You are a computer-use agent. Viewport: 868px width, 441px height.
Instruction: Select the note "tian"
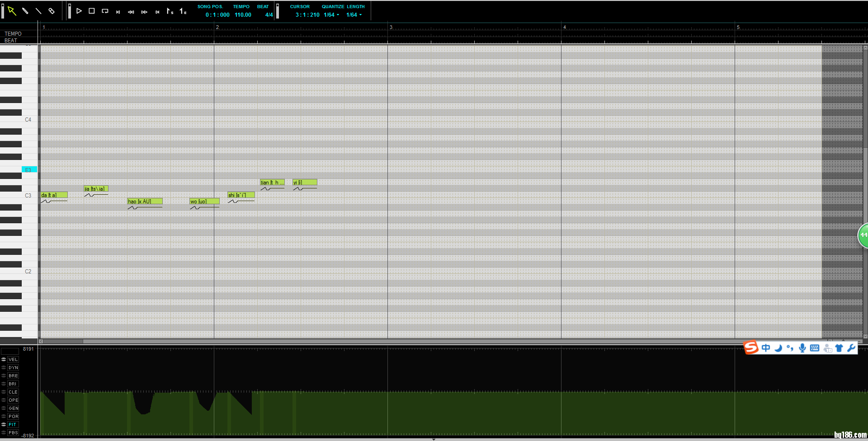pyautogui.click(x=272, y=183)
